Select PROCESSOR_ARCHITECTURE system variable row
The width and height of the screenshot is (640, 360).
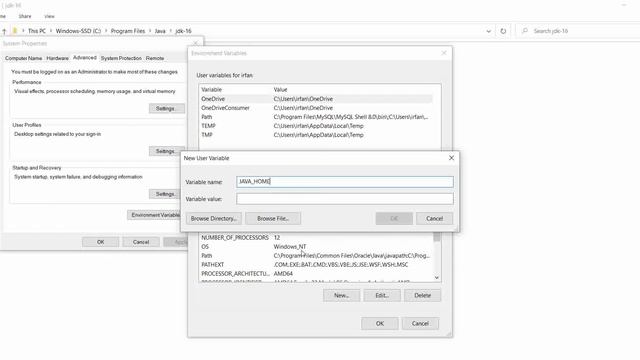tap(316, 273)
